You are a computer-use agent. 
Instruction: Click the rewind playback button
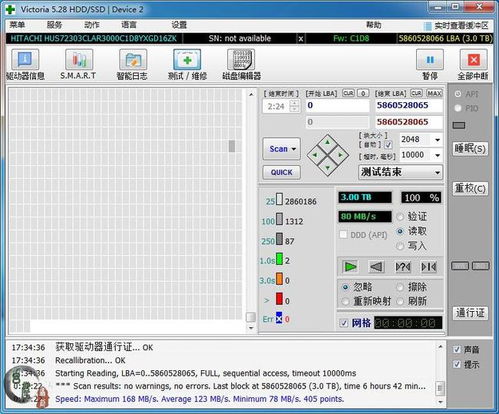(377, 267)
